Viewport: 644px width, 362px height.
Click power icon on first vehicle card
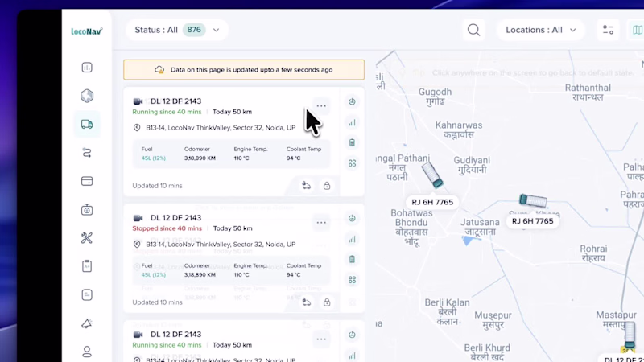click(352, 102)
